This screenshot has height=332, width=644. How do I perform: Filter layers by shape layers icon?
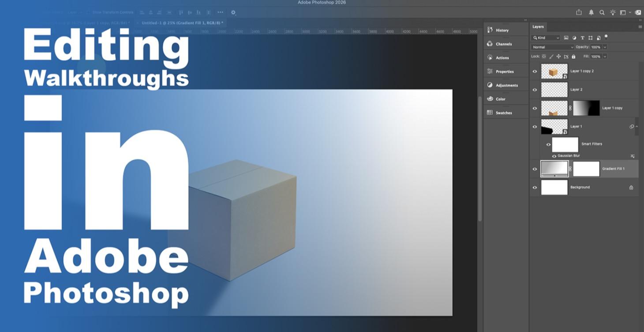click(590, 38)
